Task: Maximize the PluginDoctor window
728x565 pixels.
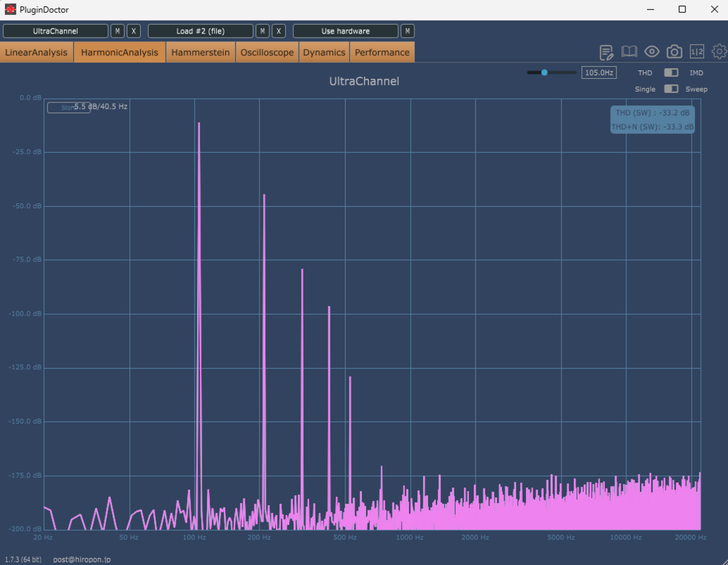Action: click(x=682, y=9)
